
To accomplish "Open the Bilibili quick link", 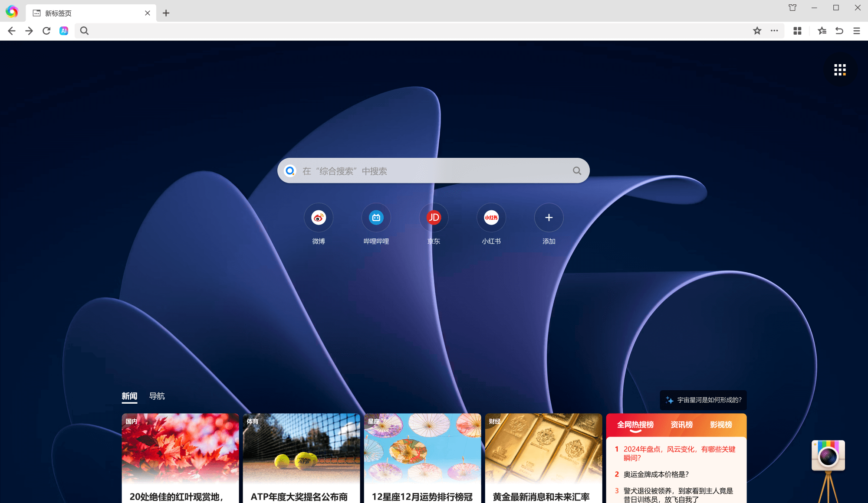I will 376,217.
